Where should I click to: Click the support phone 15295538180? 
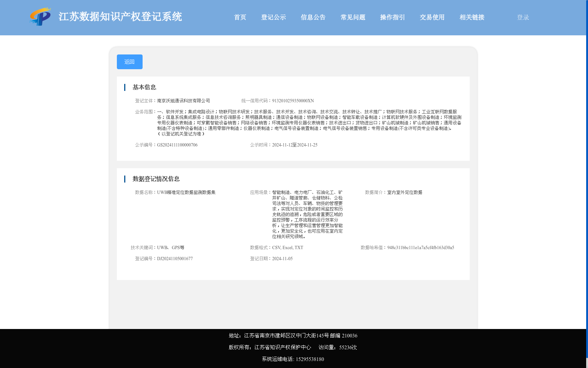(x=310, y=359)
